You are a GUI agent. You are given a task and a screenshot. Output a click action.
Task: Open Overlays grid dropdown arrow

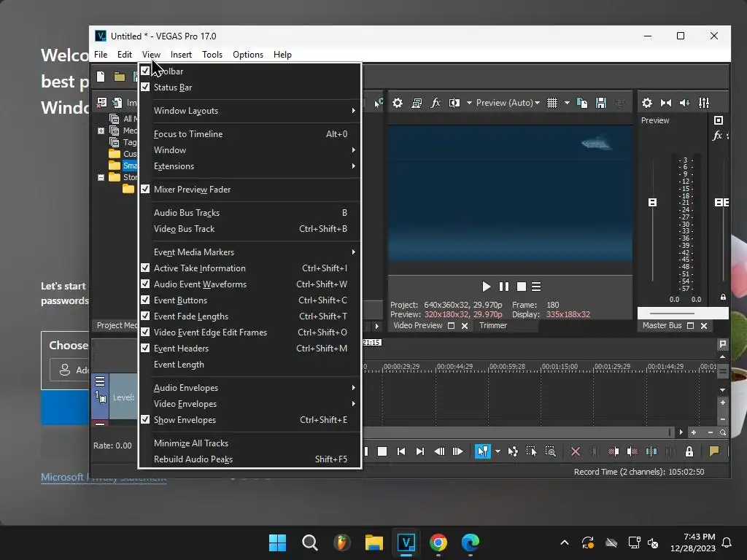[567, 103]
